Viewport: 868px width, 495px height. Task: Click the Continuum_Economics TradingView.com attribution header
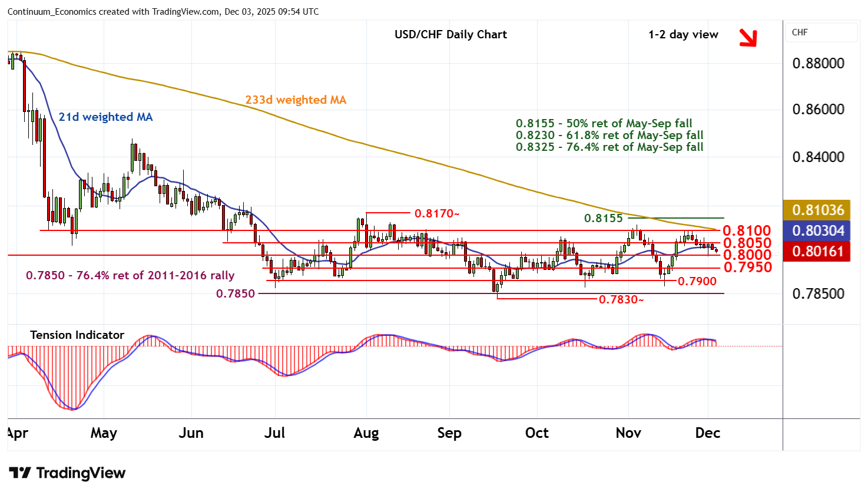[x=163, y=11]
